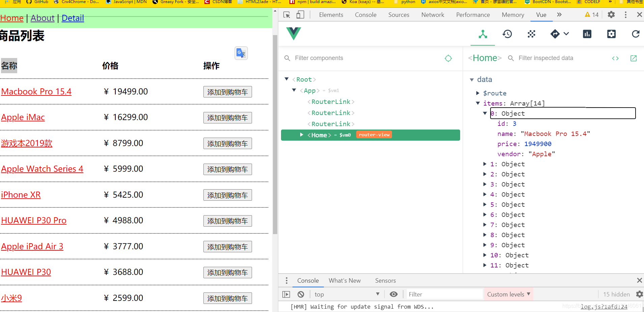Open the Detail navigation link
The width and height of the screenshot is (644, 312).
[x=73, y=18]
